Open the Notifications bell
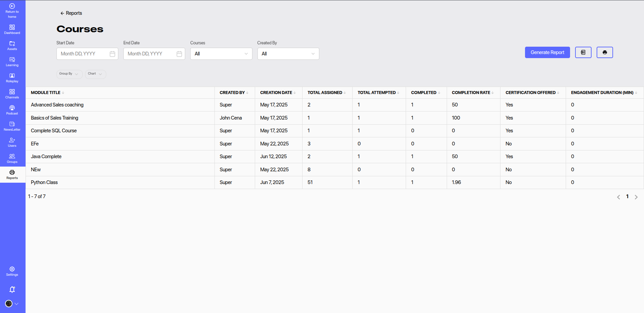This screenshot has width=644, height=313. pyautogui.click(x=12, y=289)
